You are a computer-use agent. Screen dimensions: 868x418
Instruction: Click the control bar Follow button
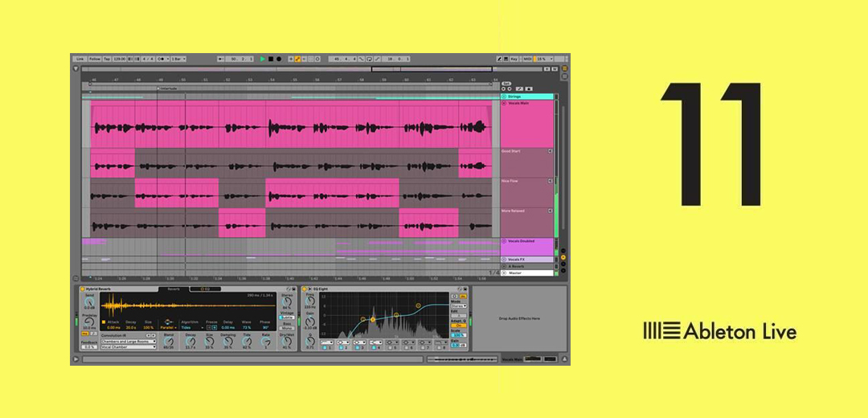[x=95, y=59]
